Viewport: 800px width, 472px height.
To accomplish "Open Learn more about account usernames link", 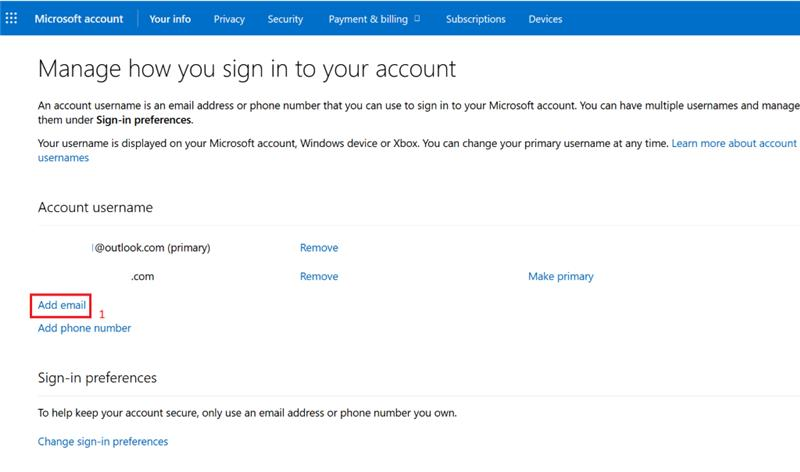I will pos(734,143).
